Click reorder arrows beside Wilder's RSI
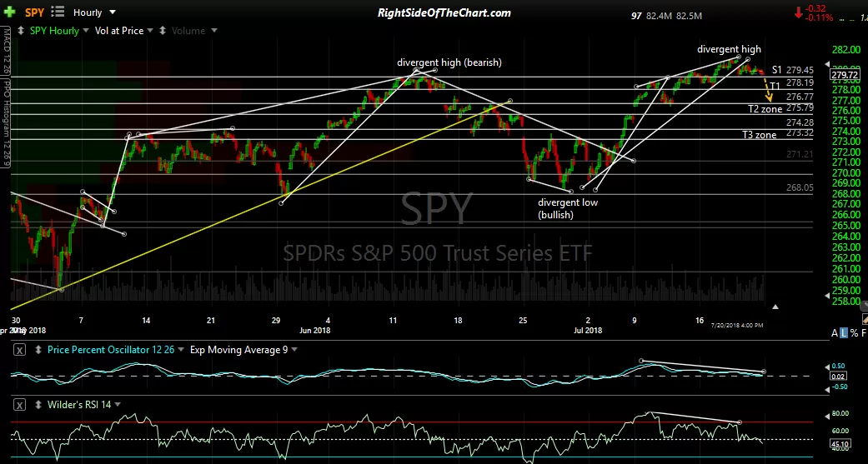Image resolution: width=868 pixels, height=464 pixels. (x=38, y=406)
